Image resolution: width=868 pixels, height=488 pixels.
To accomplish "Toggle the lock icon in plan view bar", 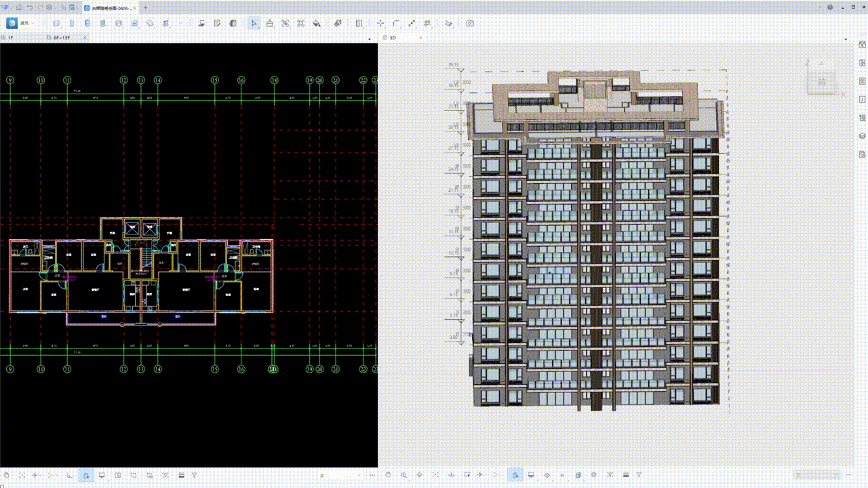I will 86,475.
